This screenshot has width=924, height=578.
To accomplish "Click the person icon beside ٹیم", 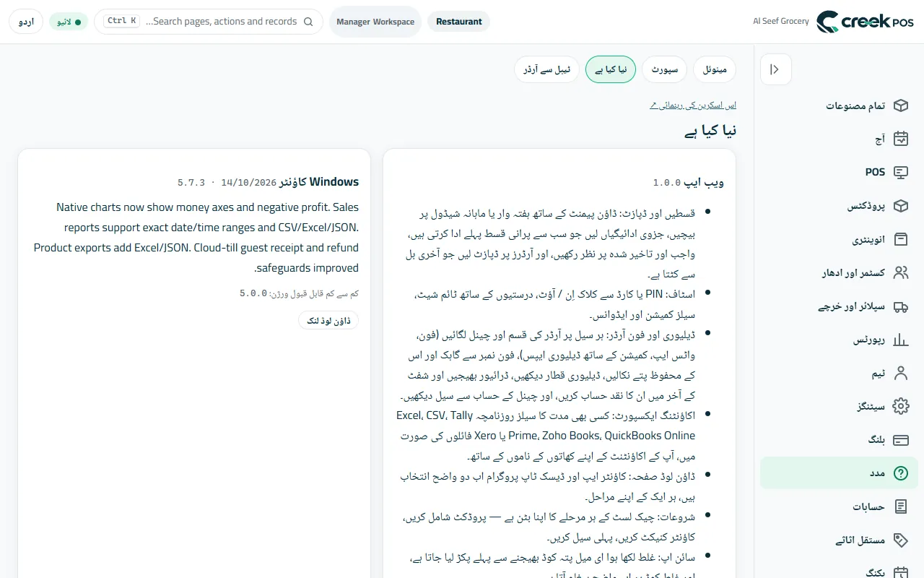I will point(900,373).
